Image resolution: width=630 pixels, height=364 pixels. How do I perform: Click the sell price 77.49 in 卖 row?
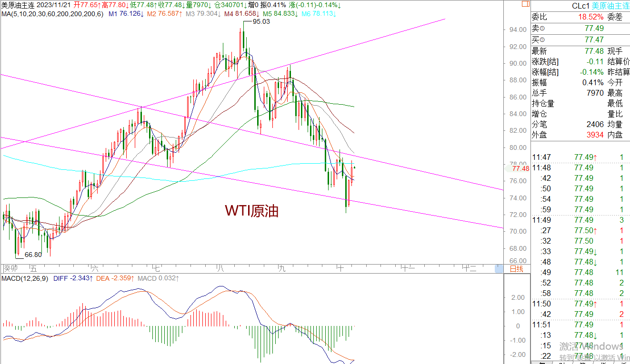coord(594,29)
